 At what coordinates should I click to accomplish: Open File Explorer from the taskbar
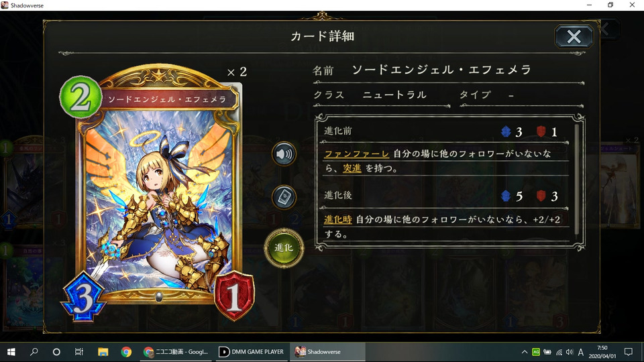103,352
